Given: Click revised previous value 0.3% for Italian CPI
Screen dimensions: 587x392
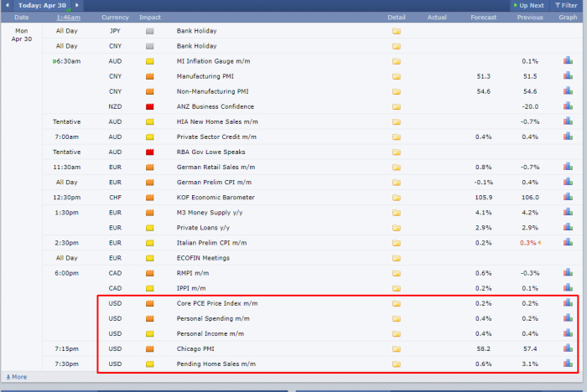Looking at the screenshot, I should tap(527, 243).
